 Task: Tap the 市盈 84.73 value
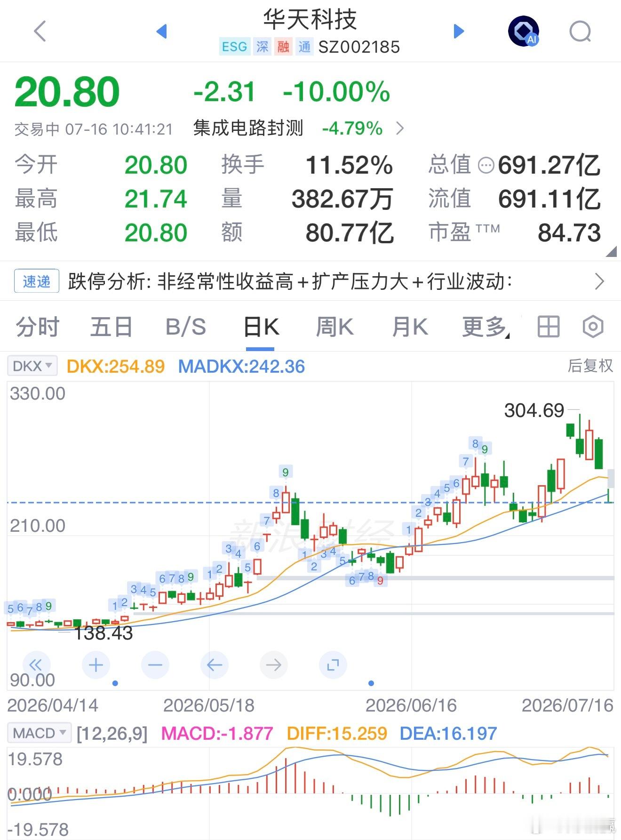click(569, 233)
